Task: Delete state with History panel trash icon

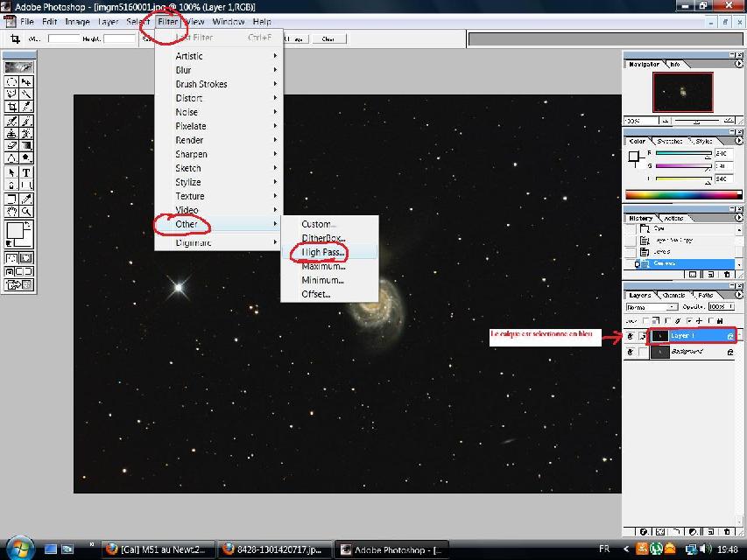Action: (727, 274)
